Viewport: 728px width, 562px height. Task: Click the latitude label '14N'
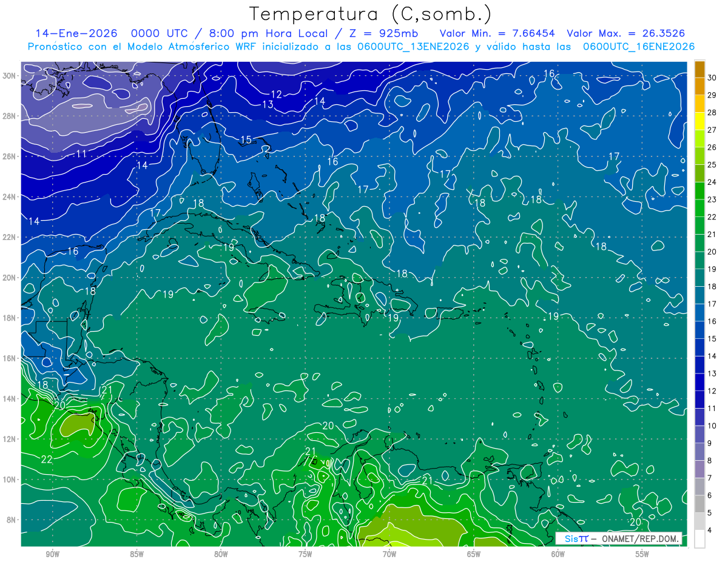(x=10, y=399)
